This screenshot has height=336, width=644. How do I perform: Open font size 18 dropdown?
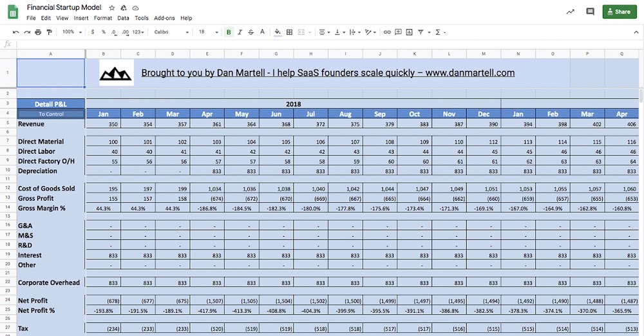(208, 32)
